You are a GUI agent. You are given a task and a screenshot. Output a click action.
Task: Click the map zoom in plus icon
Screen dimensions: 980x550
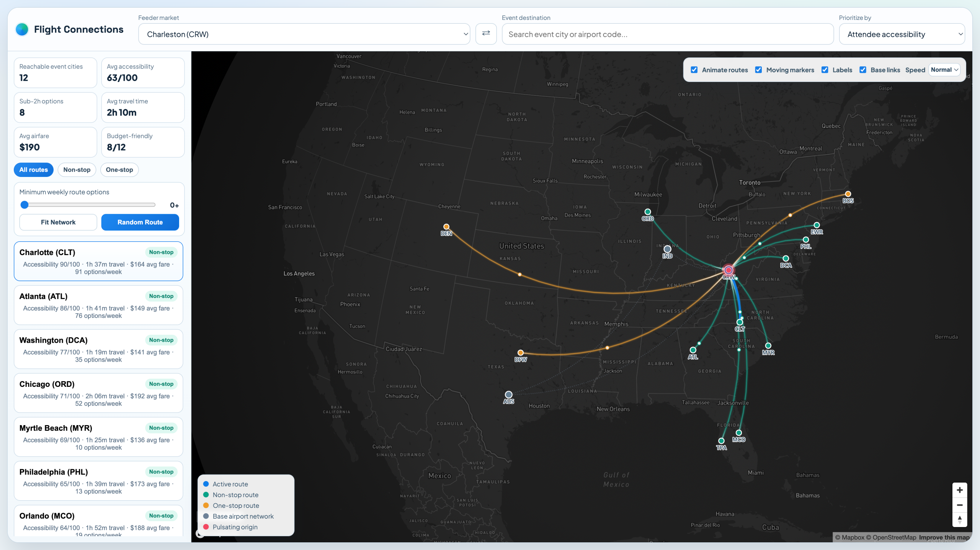pyautogui.click(x=959, y=490)
